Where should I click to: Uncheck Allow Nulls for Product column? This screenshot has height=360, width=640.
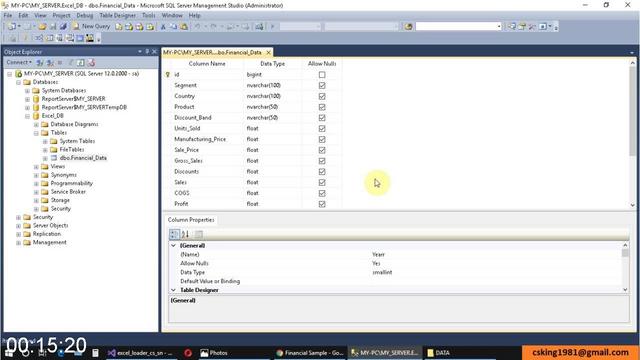tap(322, 107)
